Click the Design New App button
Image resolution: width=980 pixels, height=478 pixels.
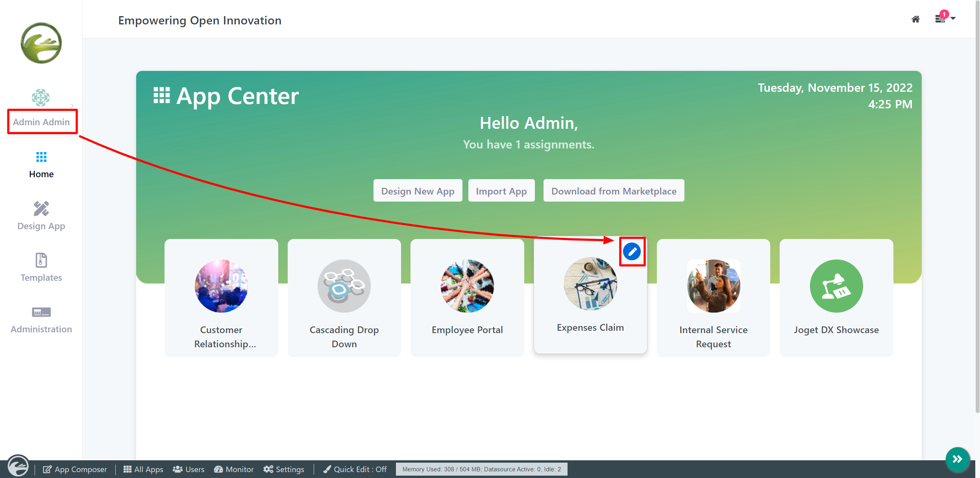tap(418, 191)
